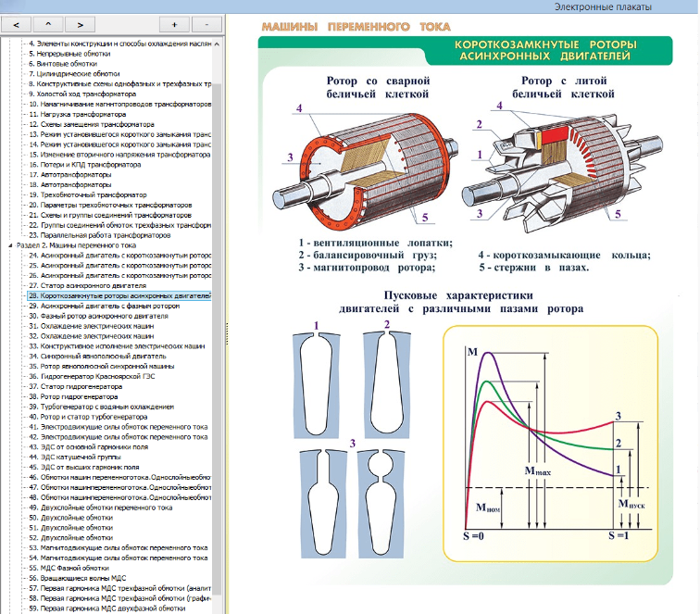This screenshot has height=614, width=700.
Task: Click the splitter between tree and poster
Action: point(227,324)
